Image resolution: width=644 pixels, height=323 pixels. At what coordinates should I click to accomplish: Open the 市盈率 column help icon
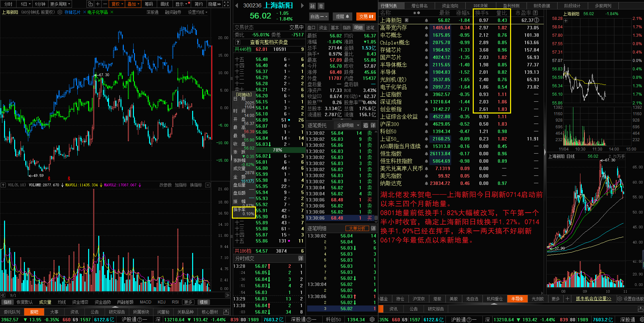pyautogui.click(x=535, y=13)
